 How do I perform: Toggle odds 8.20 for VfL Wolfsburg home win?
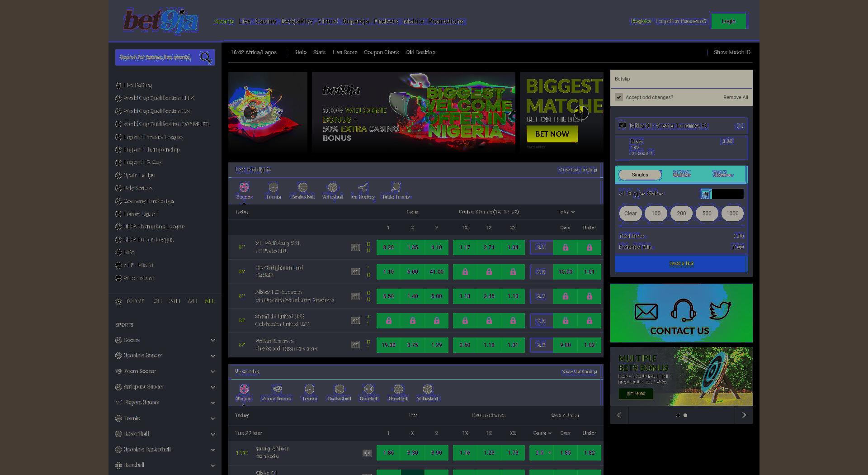pyautogui.click(x=388, y=247)
